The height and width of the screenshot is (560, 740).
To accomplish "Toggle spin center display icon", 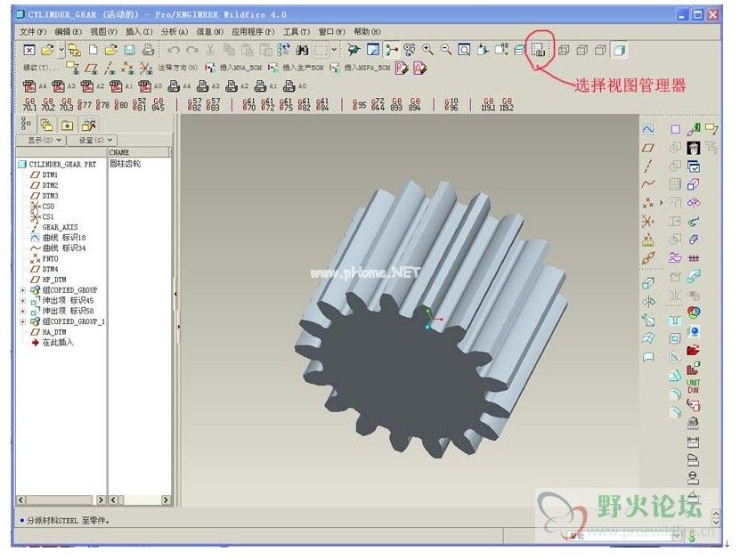I will 391,50.
